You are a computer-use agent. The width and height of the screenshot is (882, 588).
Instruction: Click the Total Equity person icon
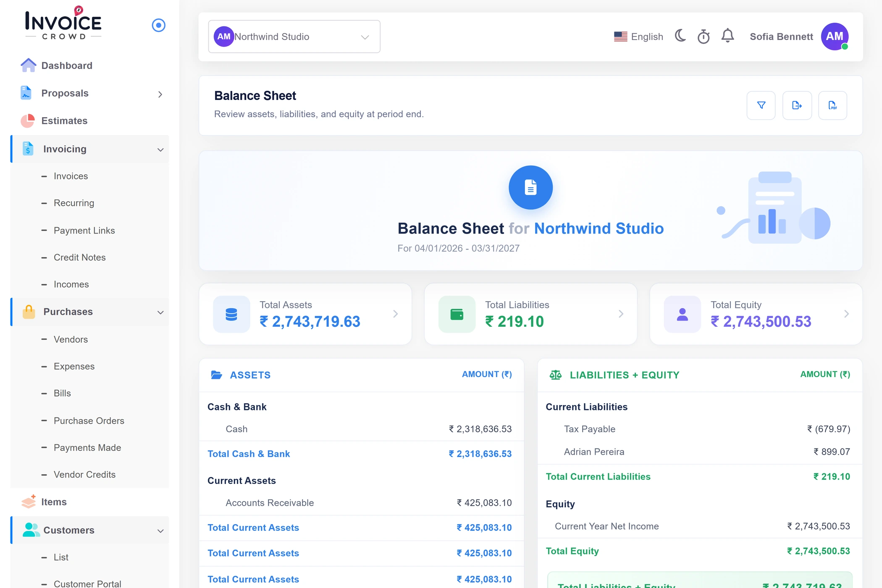682,314
